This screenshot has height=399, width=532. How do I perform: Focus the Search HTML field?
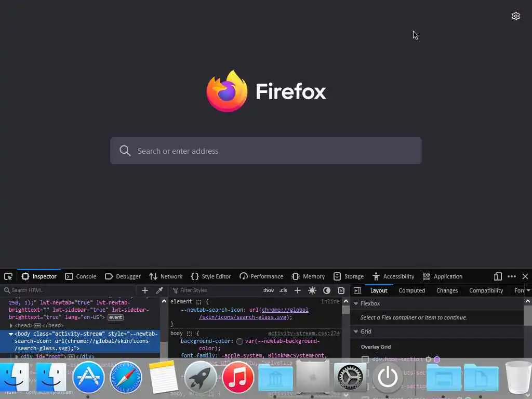68,290
